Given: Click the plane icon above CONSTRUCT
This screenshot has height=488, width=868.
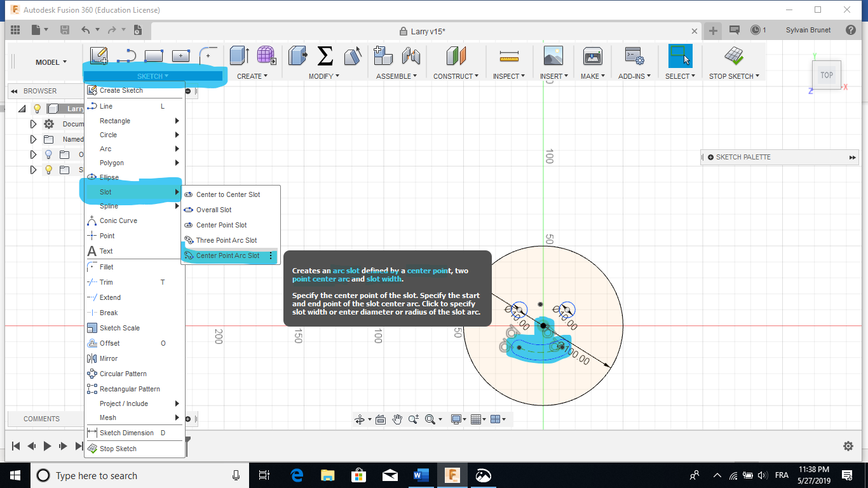Looking at the screenshot, I should pos(456,56).
